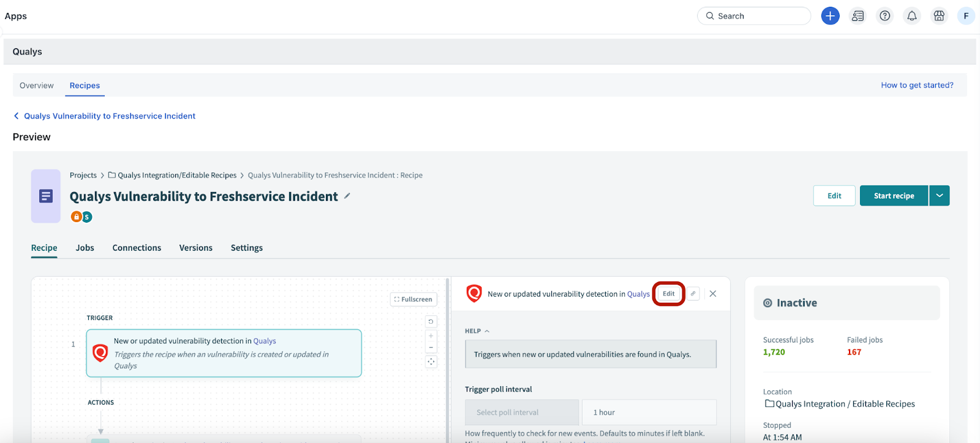Image resolution: width=980 pixels, height=443 pixels.
Task: Open the Recipe tab
Action: click(x=44, y=248)
